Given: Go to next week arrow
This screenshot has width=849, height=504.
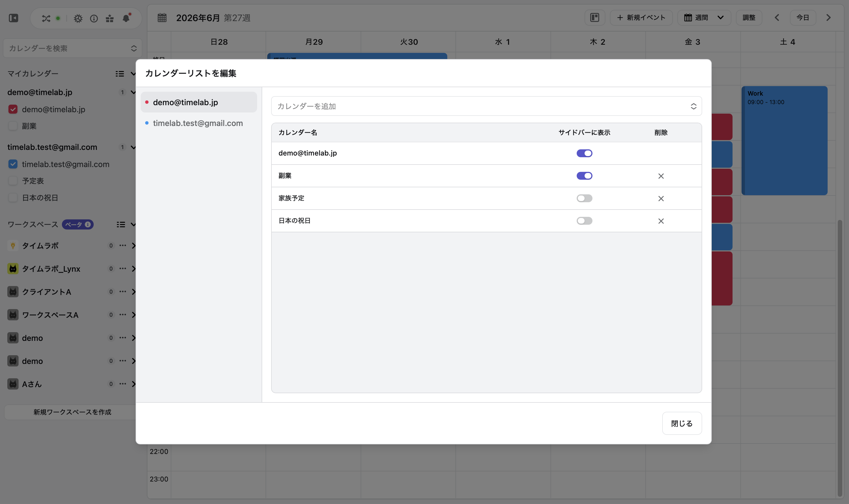Looking at the screenshot, I should (829, 18).
